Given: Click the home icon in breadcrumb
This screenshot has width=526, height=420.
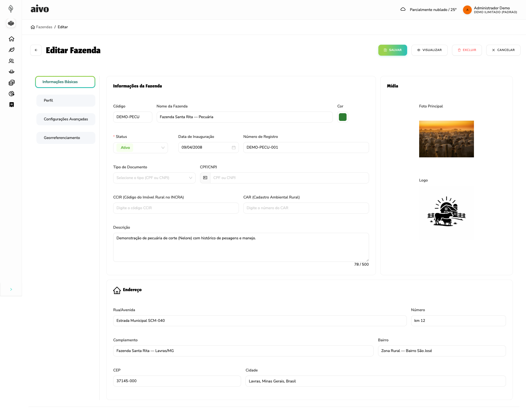Looking at the screenshot, I should click(33, 27).
